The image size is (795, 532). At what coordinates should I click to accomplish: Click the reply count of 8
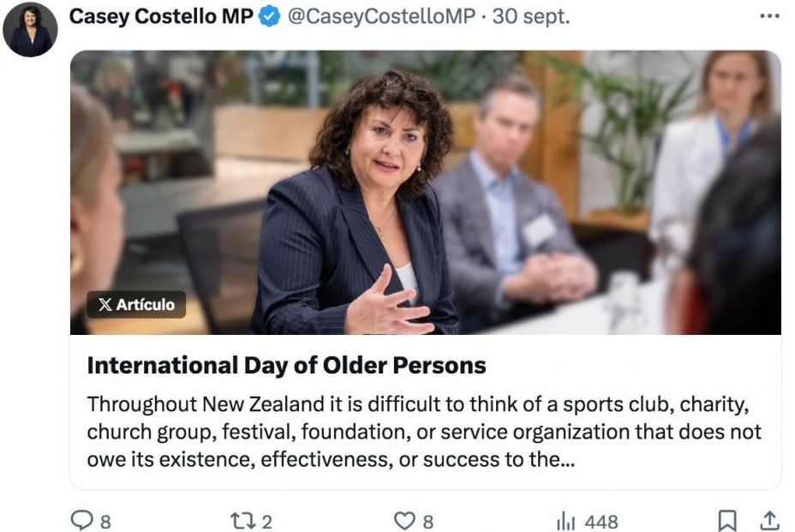[x=105, y=521]
